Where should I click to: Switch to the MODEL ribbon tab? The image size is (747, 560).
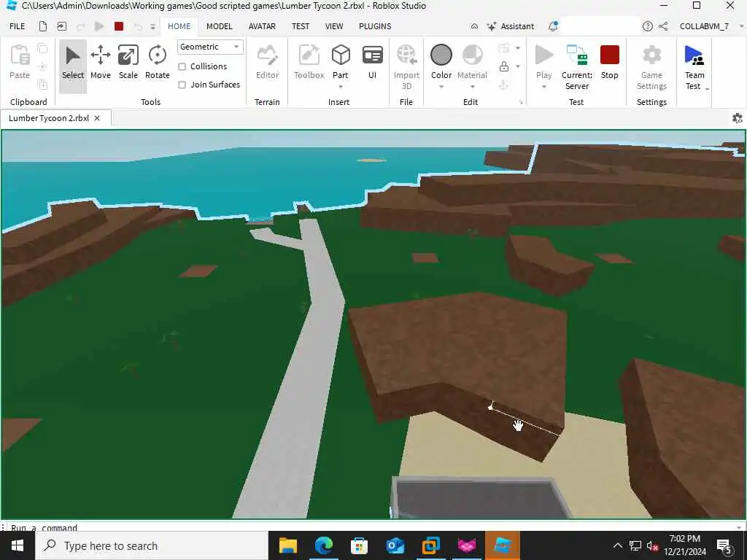tap(219, 26)
